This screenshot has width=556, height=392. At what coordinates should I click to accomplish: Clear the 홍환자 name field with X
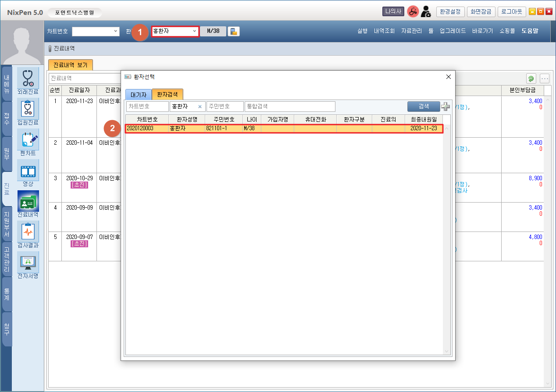click(x=200, y=107)
